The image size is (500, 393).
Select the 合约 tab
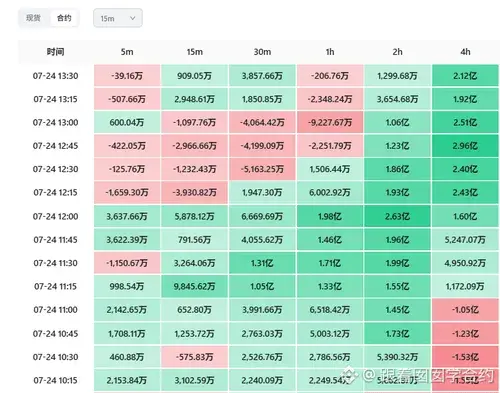pos(64,18)
